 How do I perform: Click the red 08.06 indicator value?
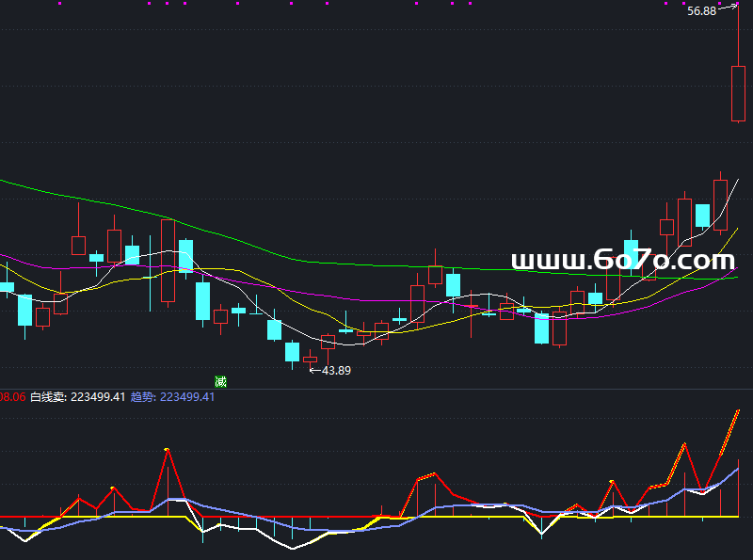tap(12, 397)
